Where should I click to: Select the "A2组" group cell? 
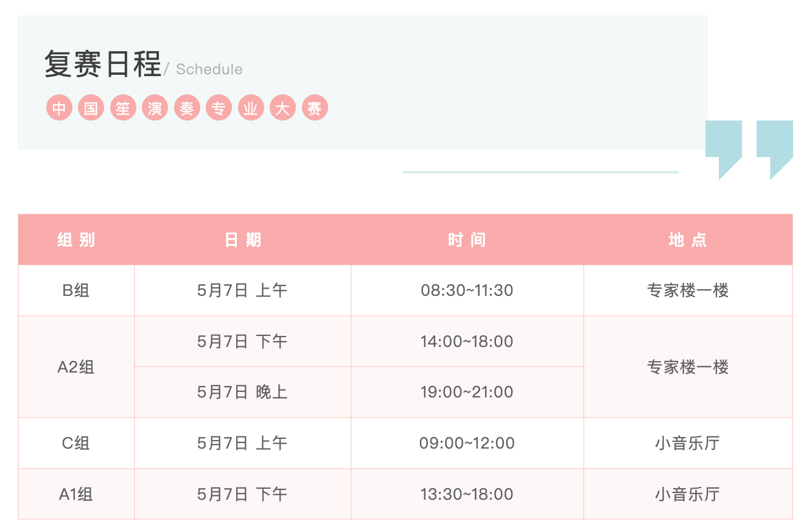[x=76, y=367]
